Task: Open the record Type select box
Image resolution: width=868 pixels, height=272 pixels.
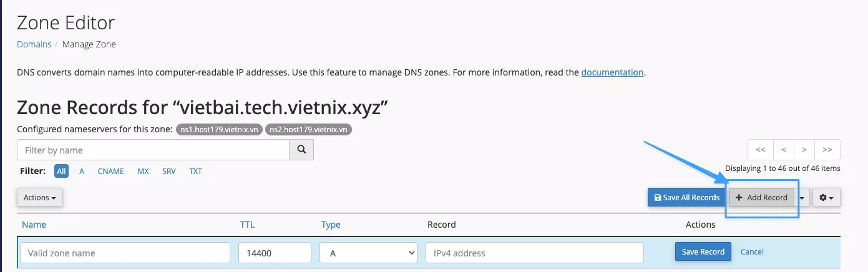Action: click(368, 252)
